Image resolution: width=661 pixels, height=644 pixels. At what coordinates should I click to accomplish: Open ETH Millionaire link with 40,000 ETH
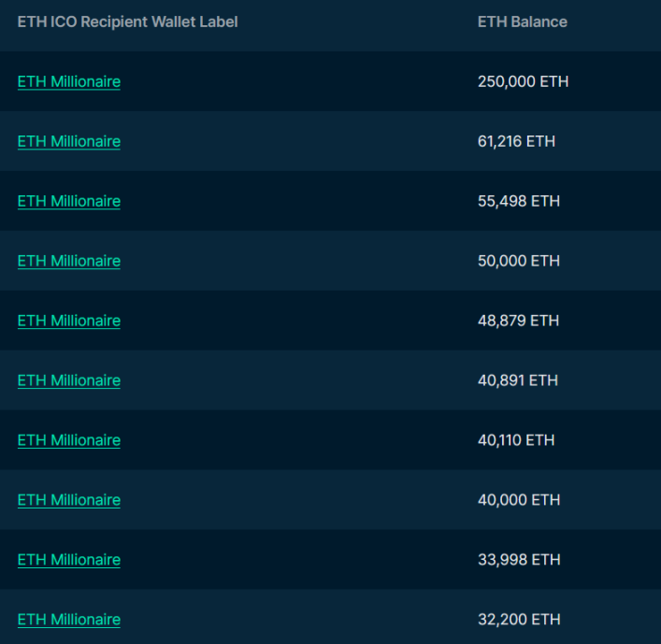(68, 500)
